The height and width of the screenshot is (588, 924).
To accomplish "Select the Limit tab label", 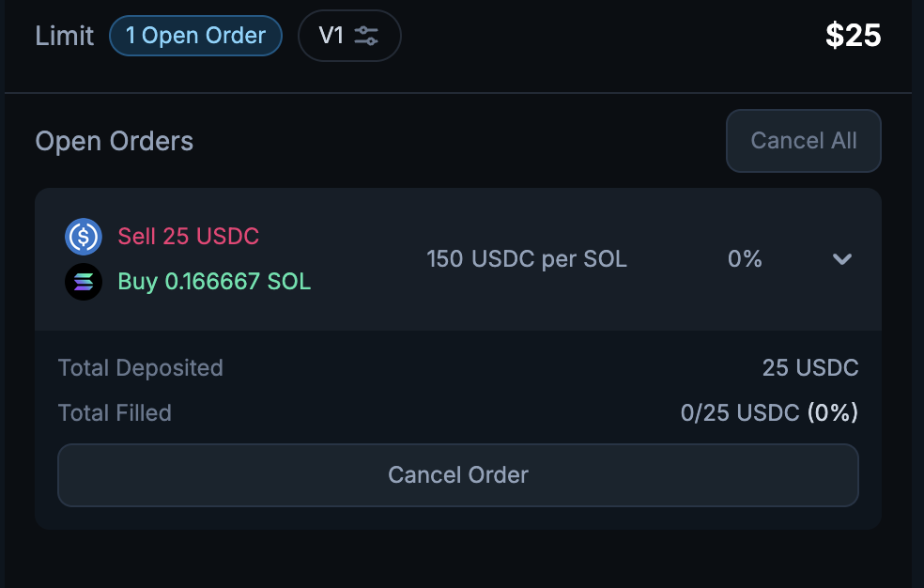I will pos(65,37).
